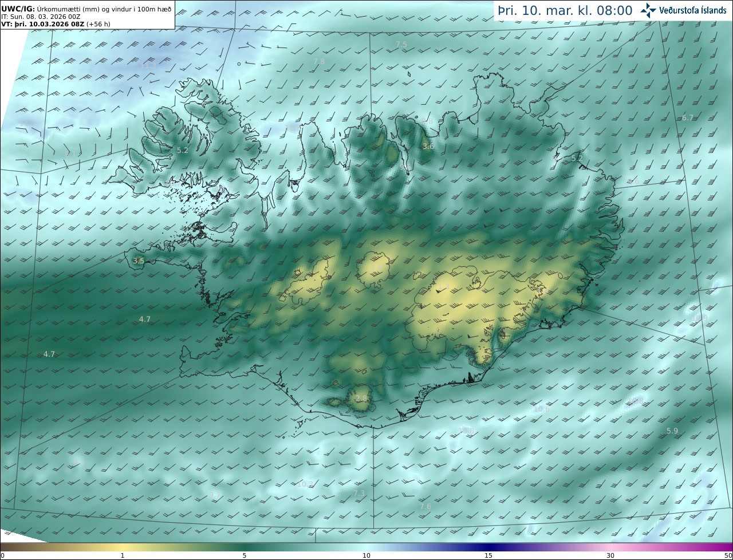The height and width of the screenshot is (560, 733).
Task: Click the 'UWC/IG: Úrkomumætti (mm) og vindur' title
Action: (86, 9)
